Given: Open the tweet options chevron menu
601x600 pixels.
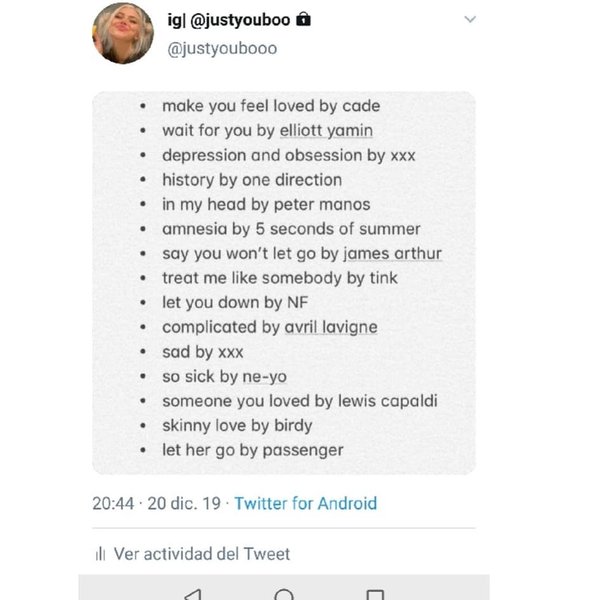Looking at the screenshot, I should [x=471, y=19].
